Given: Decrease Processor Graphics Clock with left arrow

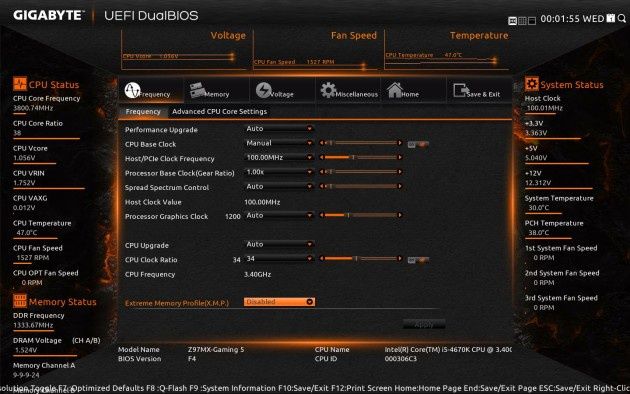Looking at the screenshot, I should tap(321, 215).
